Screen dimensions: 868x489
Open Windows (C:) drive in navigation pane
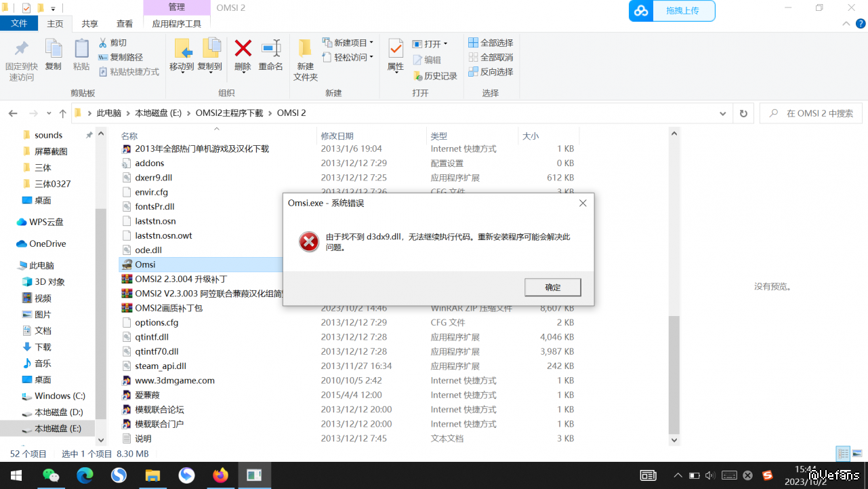[60, 395]
